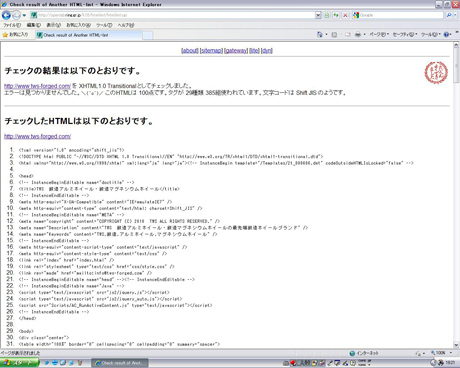Toggle Compatibility View icon
Viewport: 460px width, 368px height.
point(327,15)
